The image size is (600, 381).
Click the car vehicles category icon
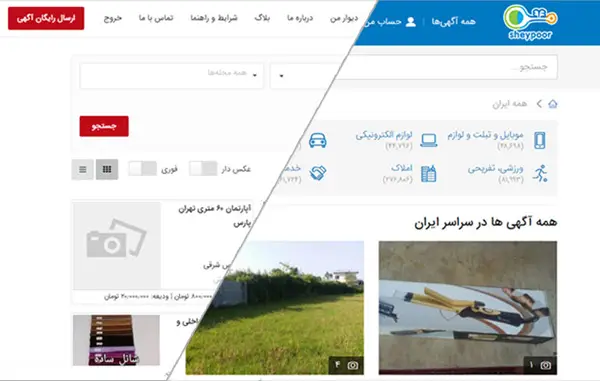pyautogui.click(x=318, y=140)
